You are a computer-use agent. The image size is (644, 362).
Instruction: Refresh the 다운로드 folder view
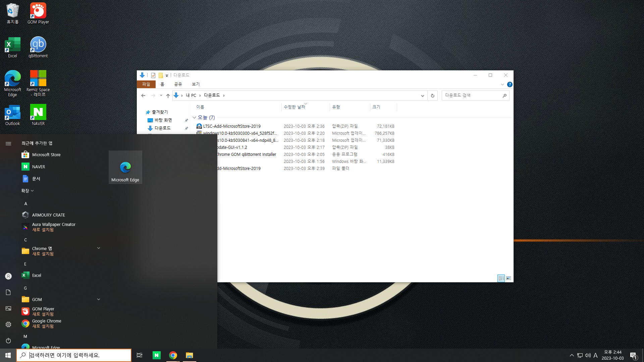pyautogui.click(x=433, y=96)
